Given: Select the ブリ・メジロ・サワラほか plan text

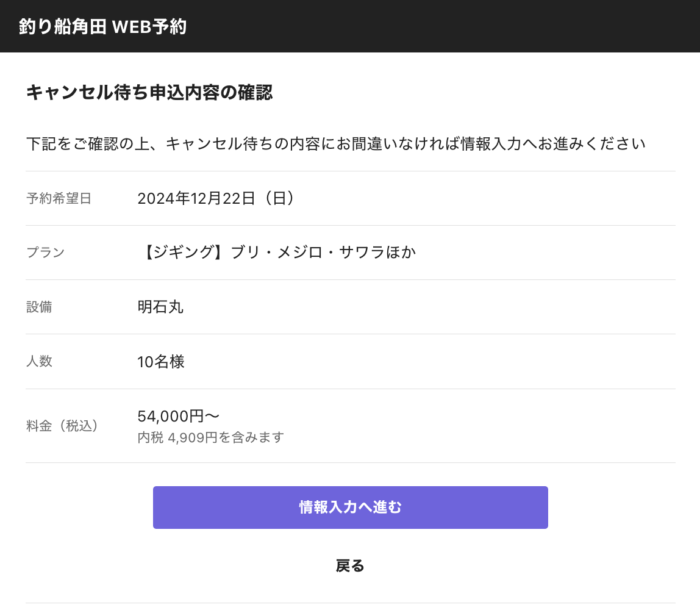Looking at the screenshot, I should (x=323, y=253).
